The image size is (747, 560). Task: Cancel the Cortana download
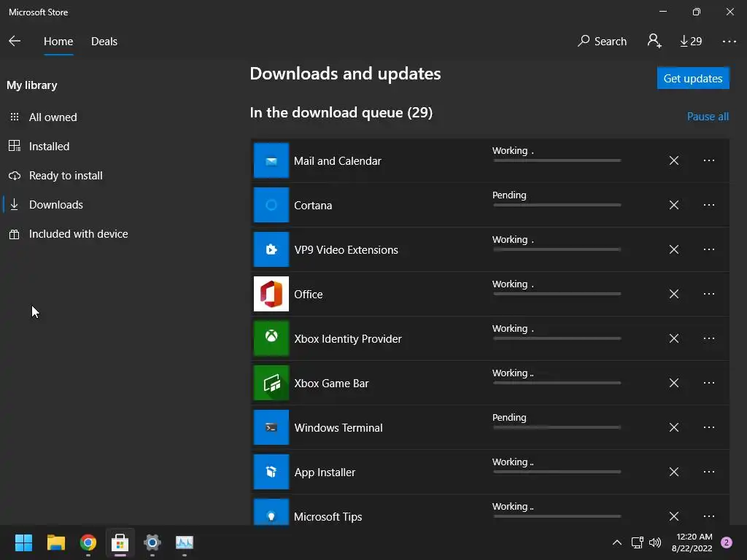coord(673,205)
